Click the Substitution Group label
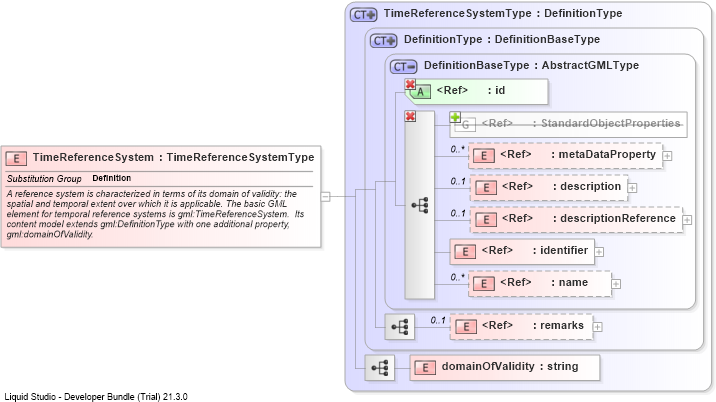 44,179
